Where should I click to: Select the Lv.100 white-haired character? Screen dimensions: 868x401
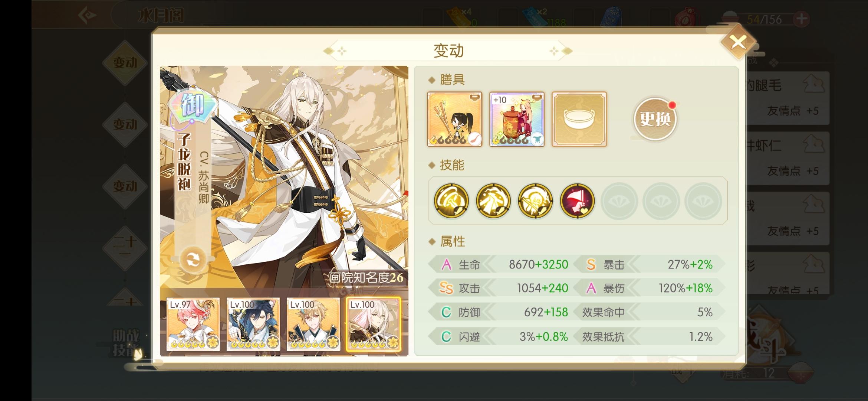click(x=373, y=324)
